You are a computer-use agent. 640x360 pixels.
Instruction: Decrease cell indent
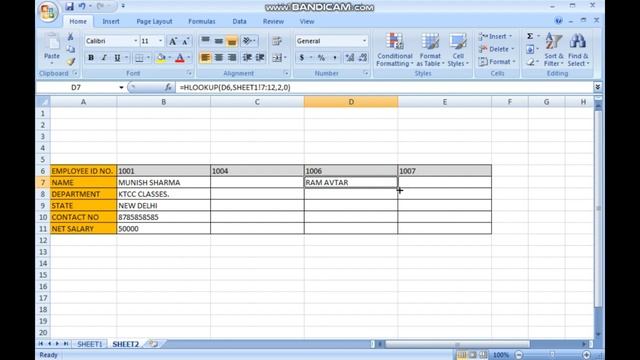click(247, 58)
